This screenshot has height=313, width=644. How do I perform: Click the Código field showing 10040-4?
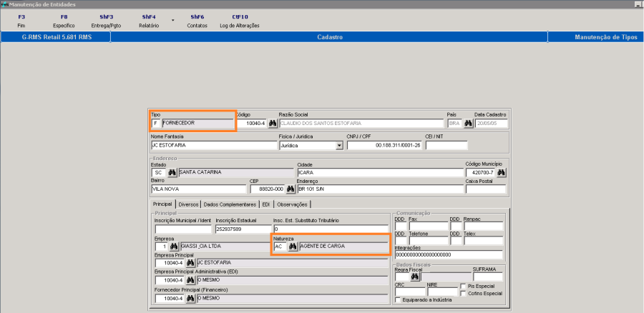click(251, 123)
